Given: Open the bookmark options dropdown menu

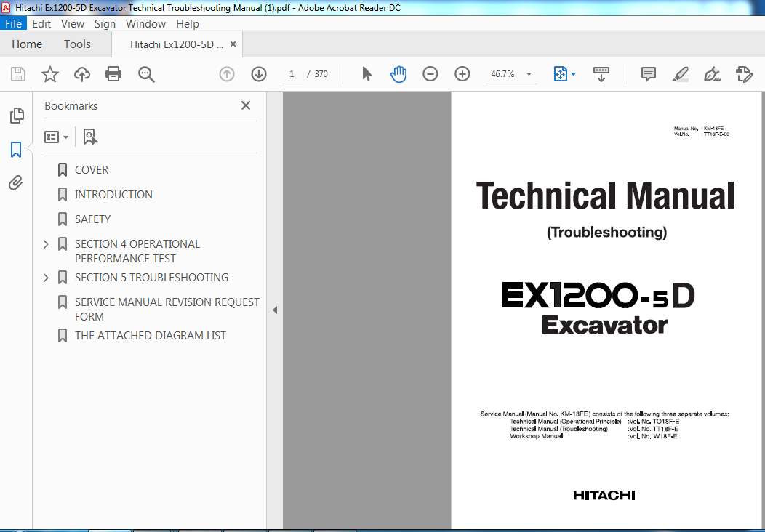Looking at the screenshot, I should pos(56,137).
